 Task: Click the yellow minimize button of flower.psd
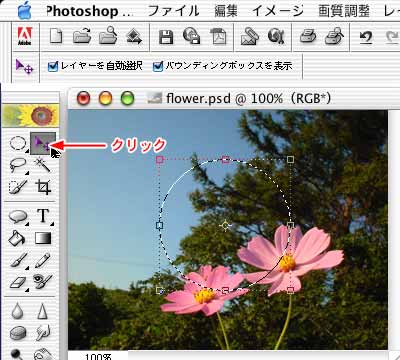click(105, 98)
